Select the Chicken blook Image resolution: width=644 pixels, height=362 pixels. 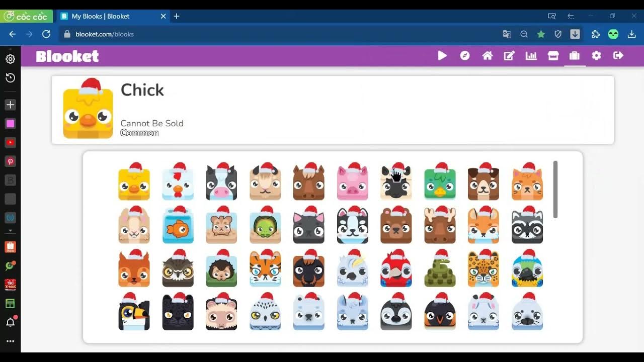click(178, 181)
